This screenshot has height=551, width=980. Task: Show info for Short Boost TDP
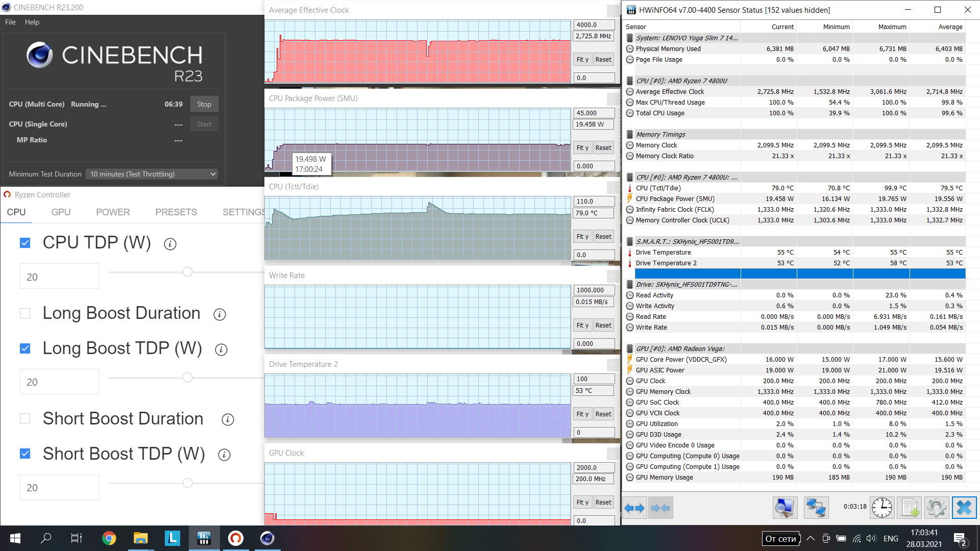click(x=224, y=455)
